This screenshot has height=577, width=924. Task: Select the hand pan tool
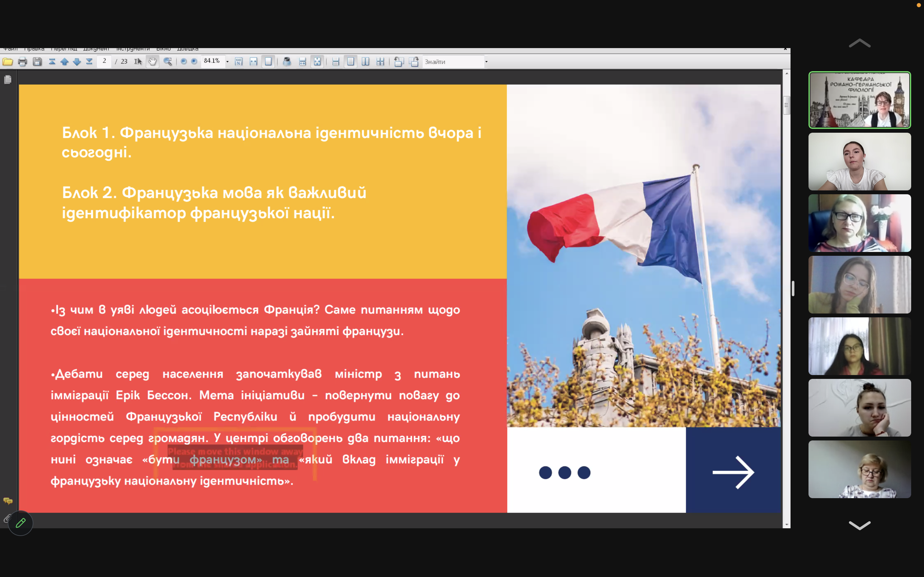coord(152,62)
